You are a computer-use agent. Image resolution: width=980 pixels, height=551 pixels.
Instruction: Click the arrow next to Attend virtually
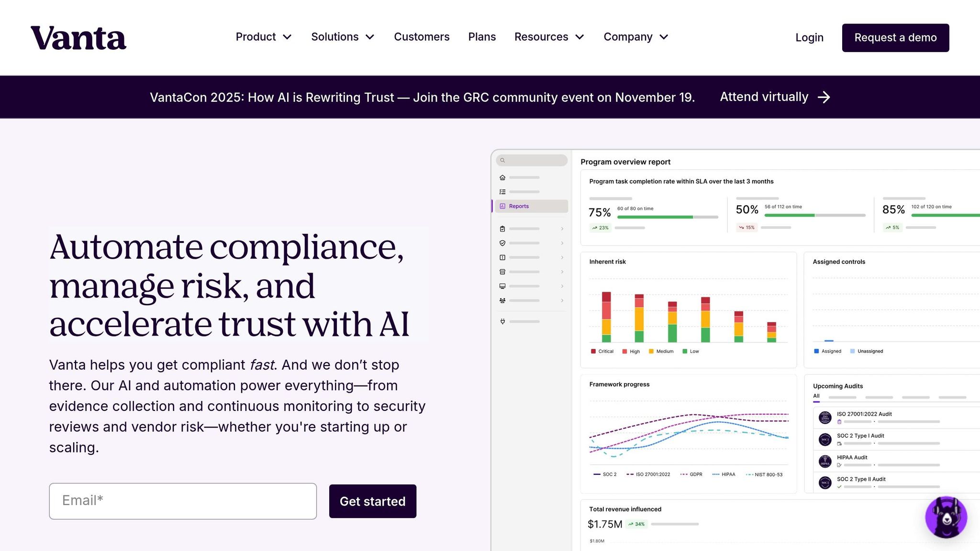point(824,97)
